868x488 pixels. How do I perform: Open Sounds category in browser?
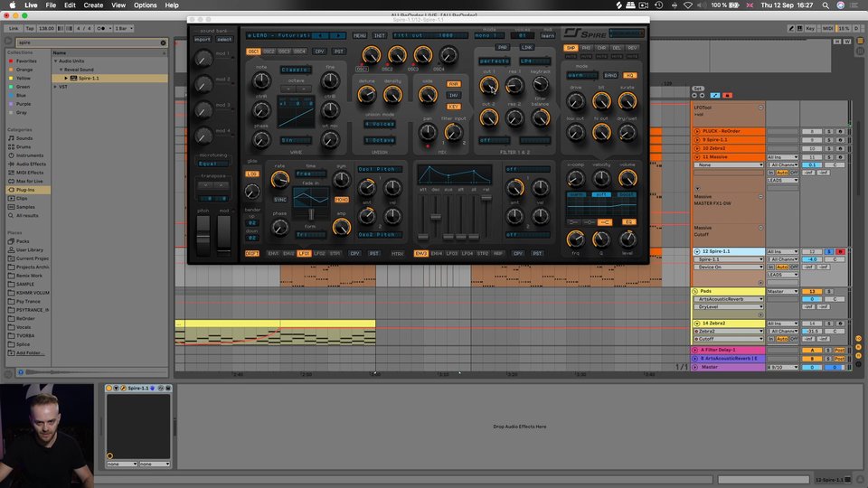[24, 138]
